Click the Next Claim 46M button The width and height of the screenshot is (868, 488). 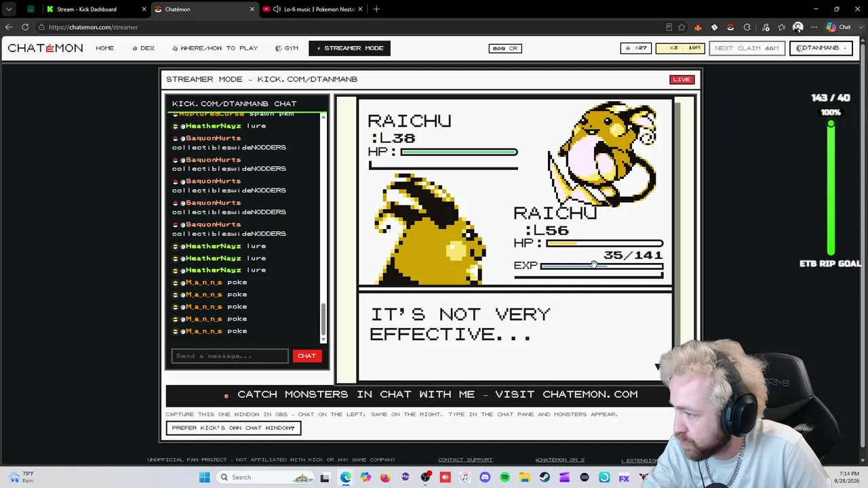pos(747,48)
